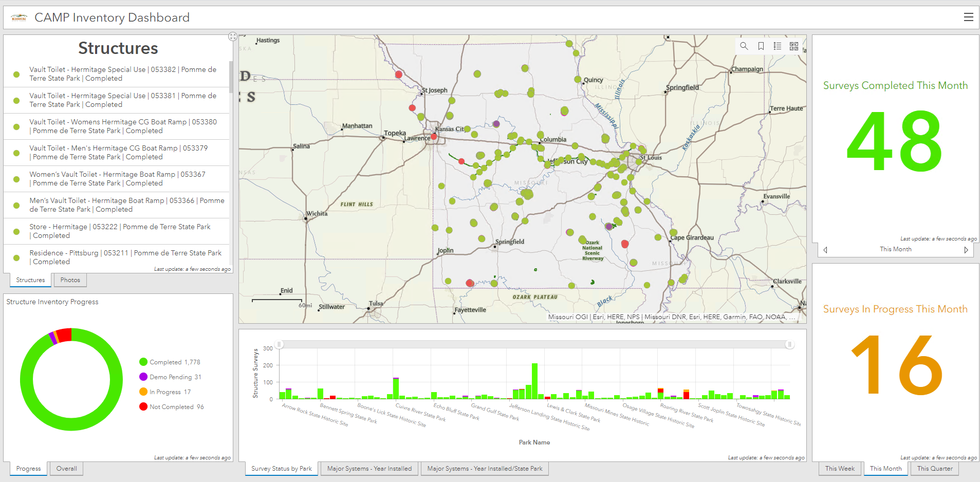Image resolution: width=980 pixels, height=482 pixels.
Task: Toggle the Completed category in the donut legend
Action: click(x=170, y=362)
